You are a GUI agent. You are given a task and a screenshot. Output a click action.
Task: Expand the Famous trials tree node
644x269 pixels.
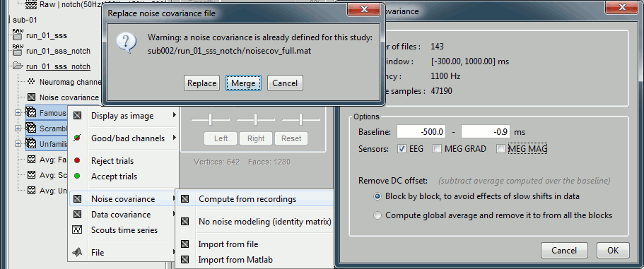(18, 113)
